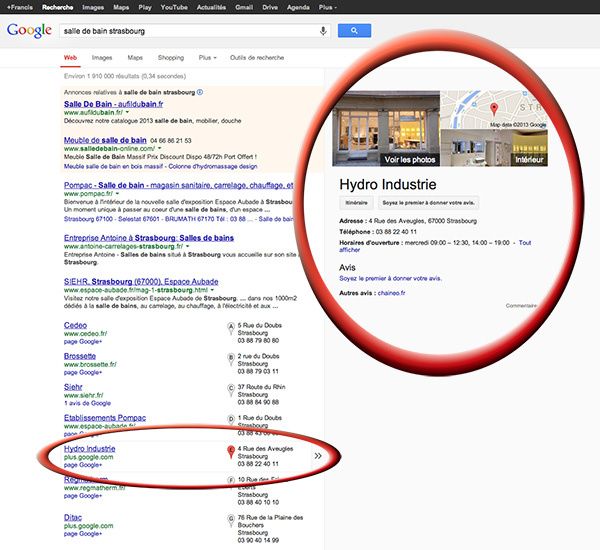Open the Ditac local listing
600x550 pixels.
73,517
